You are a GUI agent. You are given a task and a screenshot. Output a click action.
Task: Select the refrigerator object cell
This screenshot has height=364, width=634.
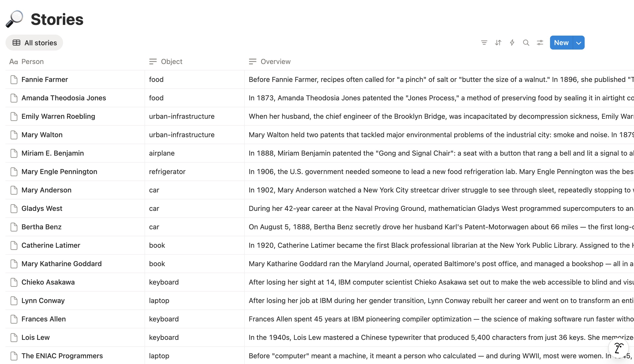click(195, 172)
